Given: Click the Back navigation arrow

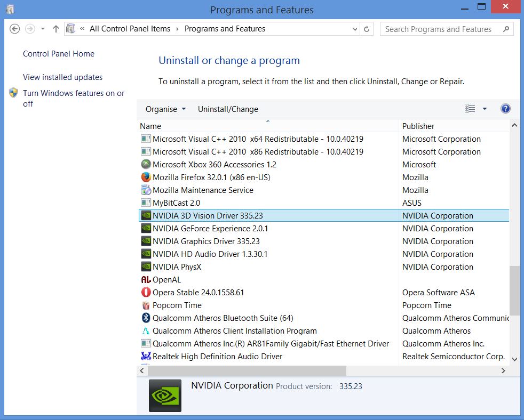Looking at the screenshot, I should tap(14, 29).
